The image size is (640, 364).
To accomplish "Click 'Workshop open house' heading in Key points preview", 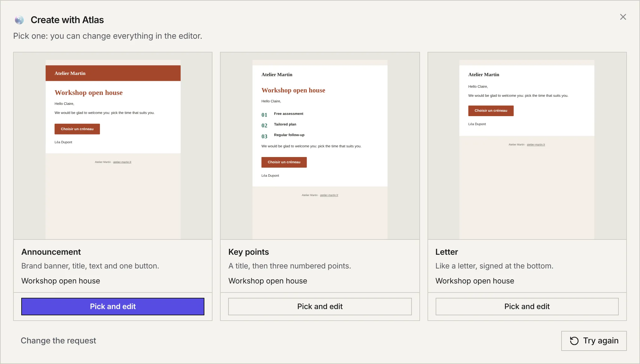I will (x=293, y=90).
